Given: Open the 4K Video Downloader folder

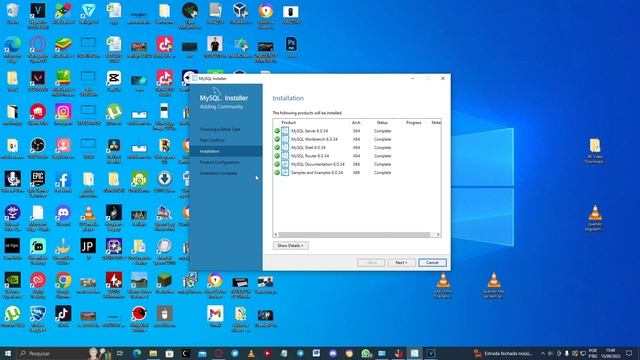Looking at the screenshot, I should point(595,150).
